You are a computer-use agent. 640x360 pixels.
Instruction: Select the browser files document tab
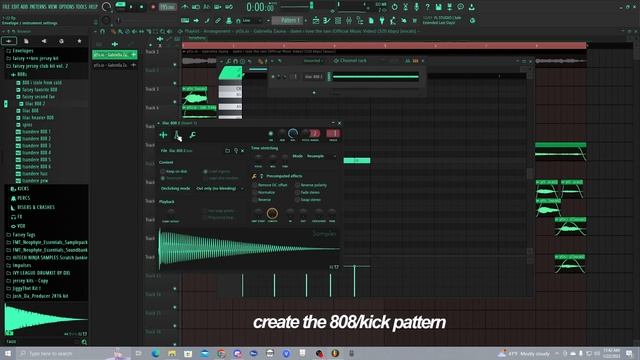pyautogui.click(x=26, y=41)
